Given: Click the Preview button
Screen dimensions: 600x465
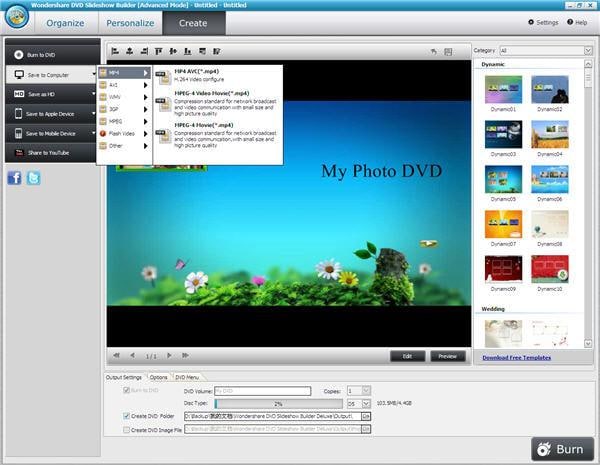Looking at the screenshot, I should [448, 356].
